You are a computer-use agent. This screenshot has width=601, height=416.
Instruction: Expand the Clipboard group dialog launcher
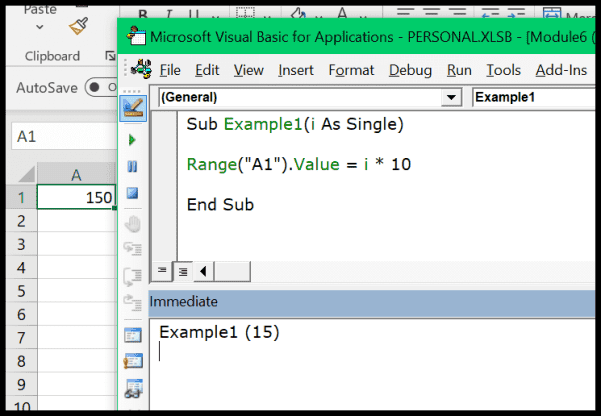pyautogui.click(x=109, y=56)
